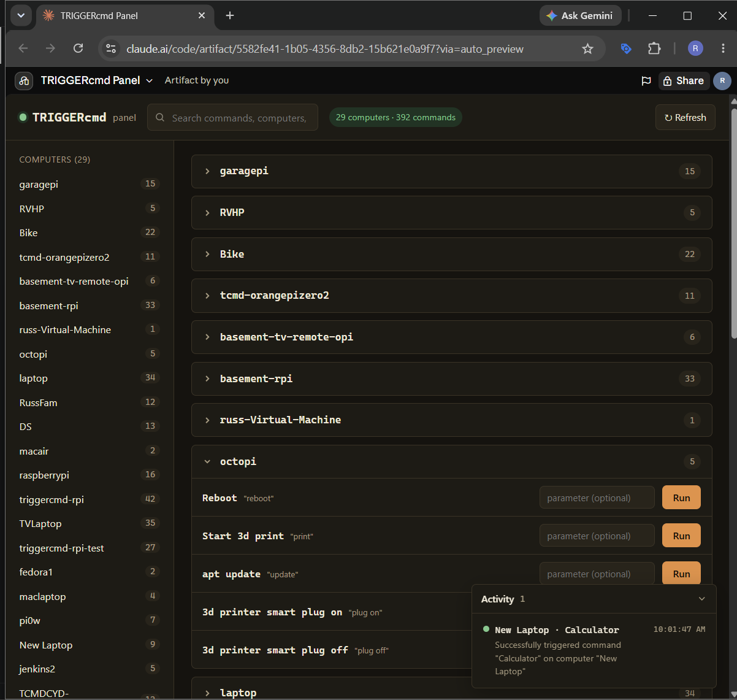Click the browser back arrow

(x=23, y=48)
